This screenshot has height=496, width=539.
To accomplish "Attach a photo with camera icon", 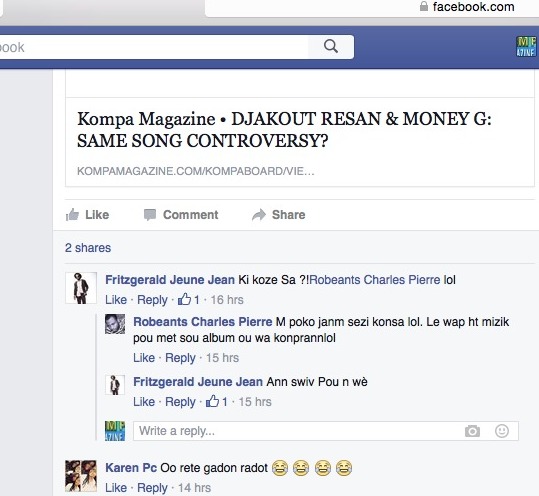I will tap(472, 431).
